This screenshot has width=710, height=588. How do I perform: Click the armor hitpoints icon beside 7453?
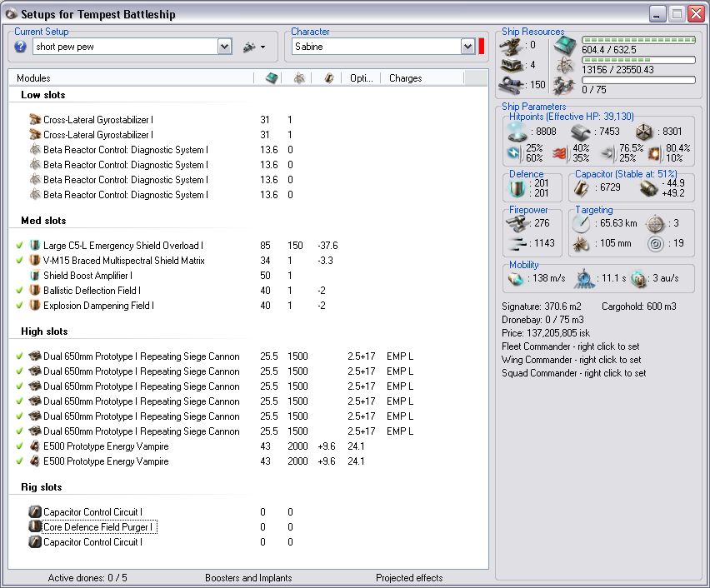[581, 132]
